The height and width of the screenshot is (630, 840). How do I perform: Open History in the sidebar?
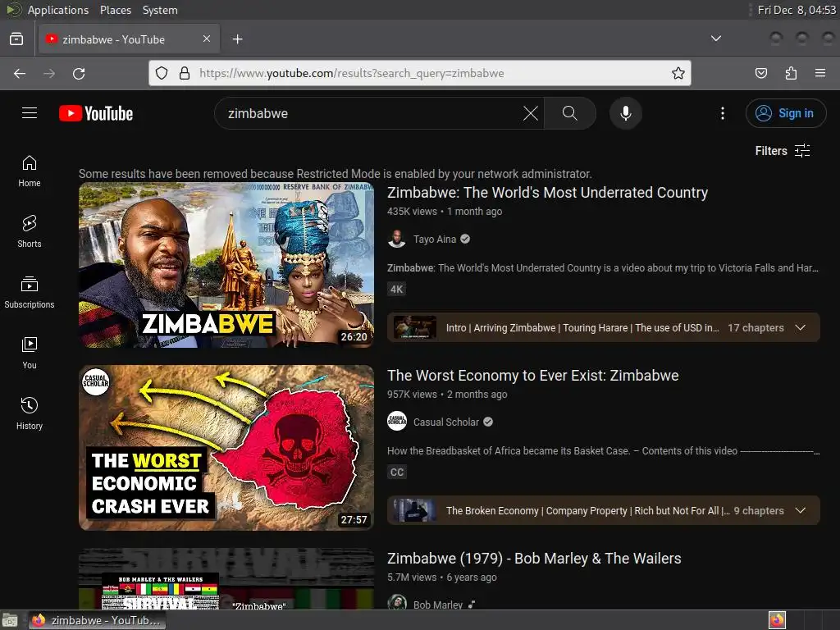click(30, 413)
